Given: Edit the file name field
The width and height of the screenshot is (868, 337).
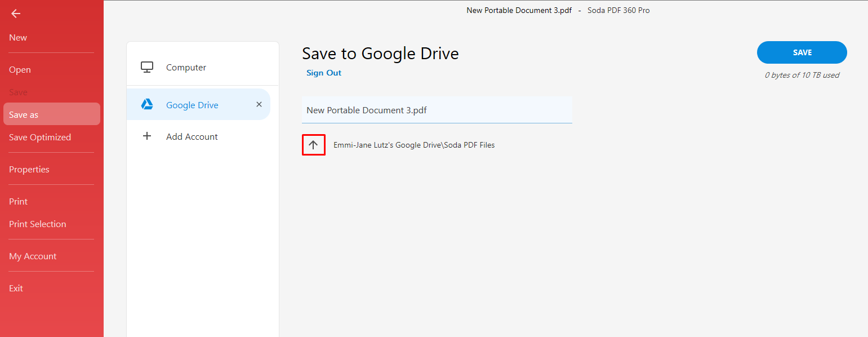Looking at the screenshot, I should coord(437,110).
